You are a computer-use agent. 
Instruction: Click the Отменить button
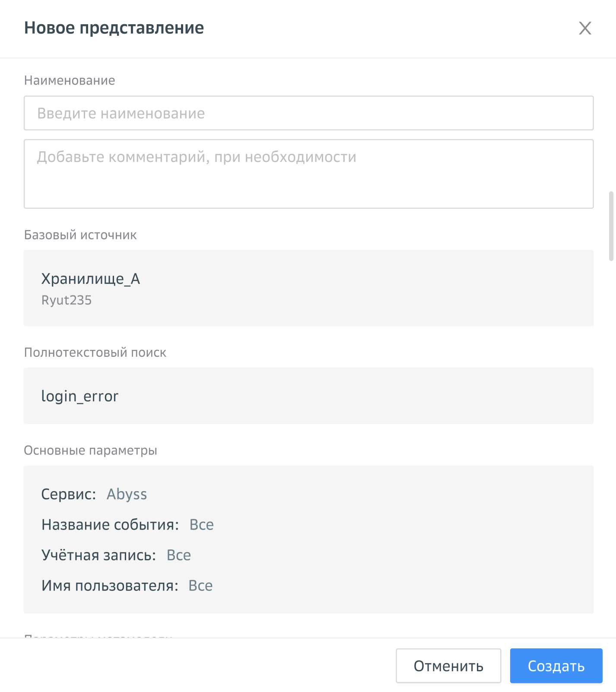click(448, 666)
